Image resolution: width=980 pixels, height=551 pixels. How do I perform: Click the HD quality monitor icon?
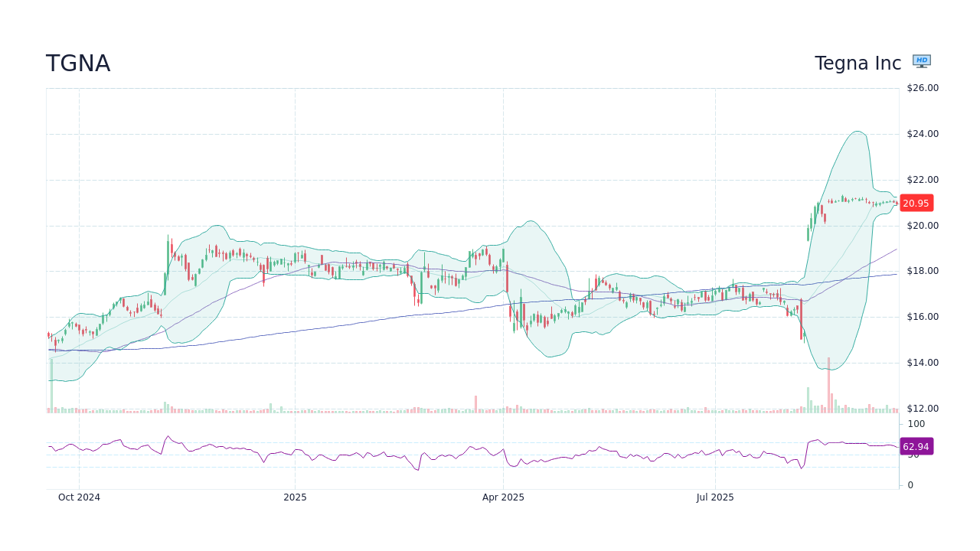[922, 60]
